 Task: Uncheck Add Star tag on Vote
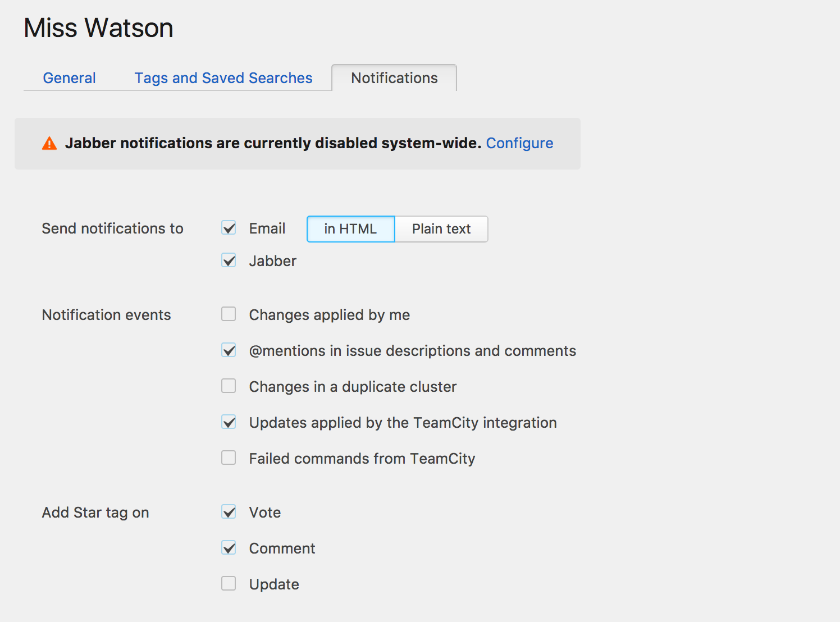click(x=229, y=512)
